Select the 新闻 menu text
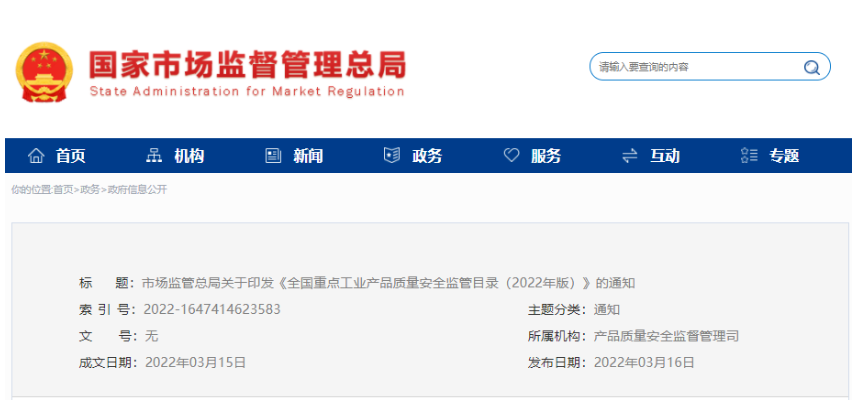This screenshot has height=408, width=862. click(308, 156)
